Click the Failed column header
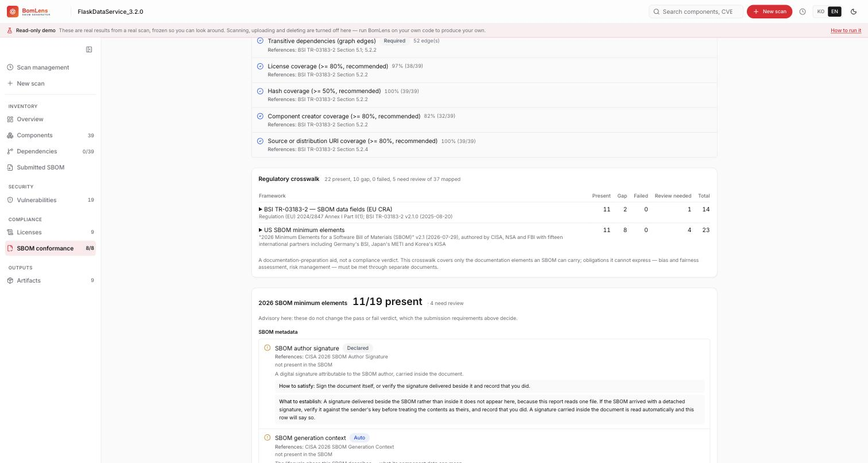868x463 pixels. [641, 196]
